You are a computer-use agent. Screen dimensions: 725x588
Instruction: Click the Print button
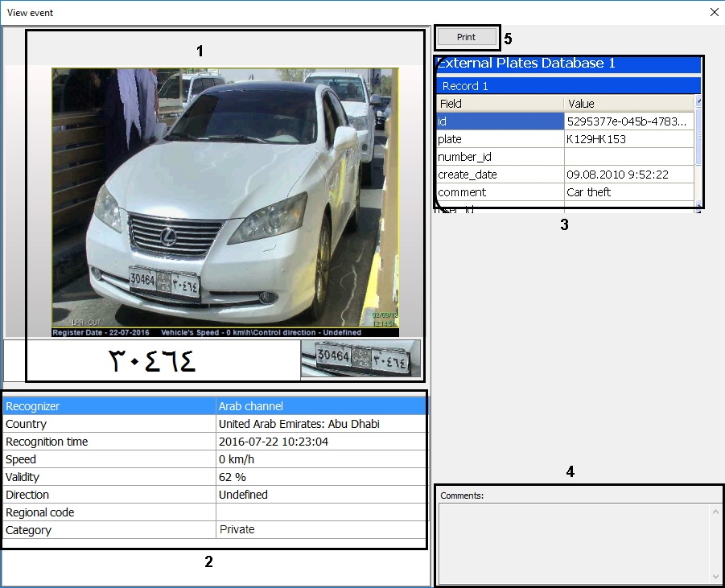[466, 37]
